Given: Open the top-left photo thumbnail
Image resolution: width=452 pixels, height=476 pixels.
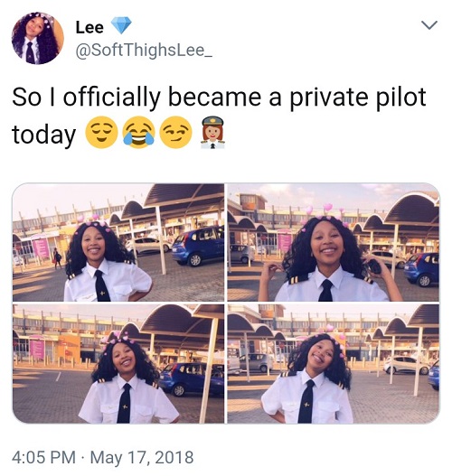Looking at the screenshot, I should 118,242.
